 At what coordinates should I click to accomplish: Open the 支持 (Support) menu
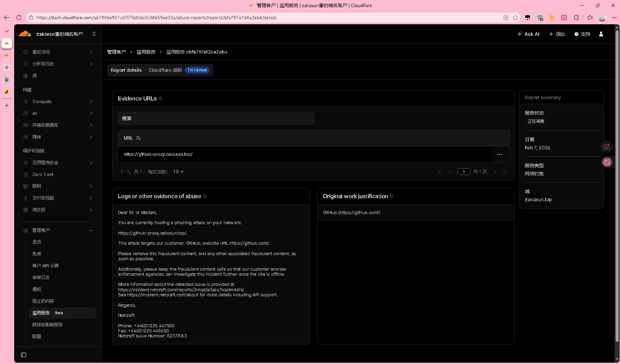click(x=582, y=34)
